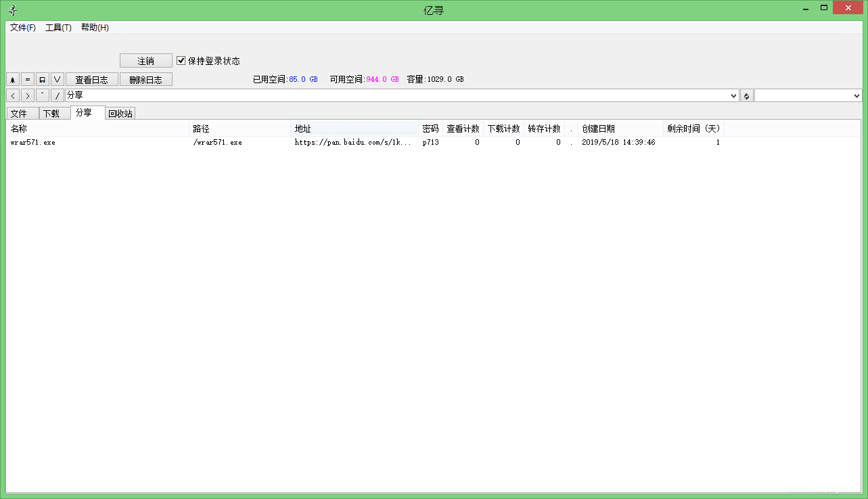Click the 删除日志 button
The height and width of the screenshot is (499, 868).
(146, 80)
